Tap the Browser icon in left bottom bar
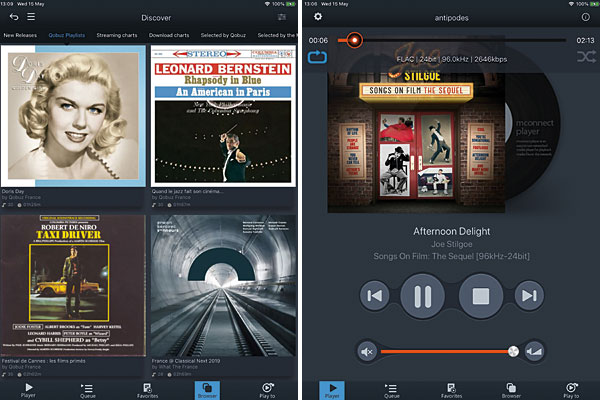The width and height of the screenshot is (600, 400). click(207, 390)
